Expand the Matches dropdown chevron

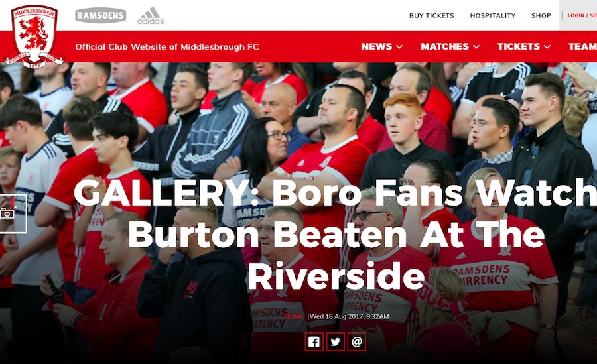(x=476, y=47)
